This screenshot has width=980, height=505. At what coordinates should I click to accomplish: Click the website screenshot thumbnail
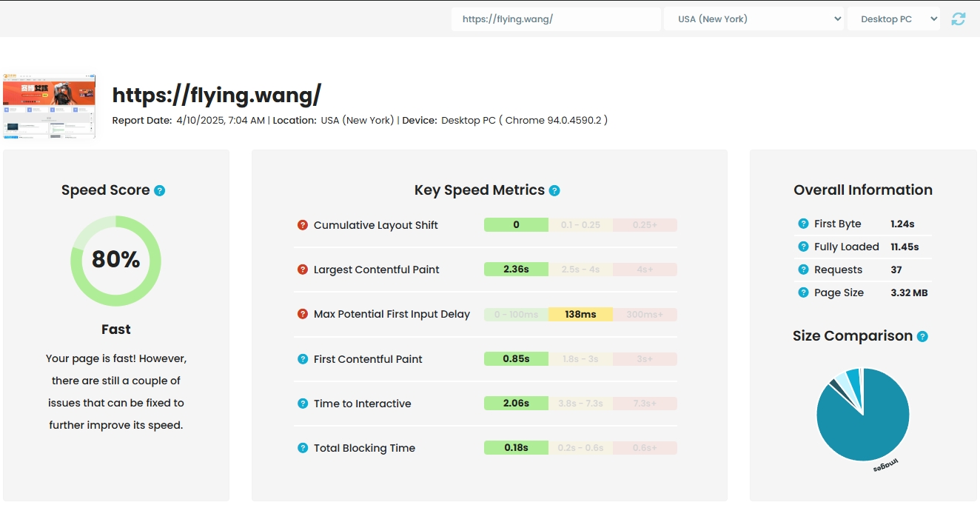[x=49, y=105]
